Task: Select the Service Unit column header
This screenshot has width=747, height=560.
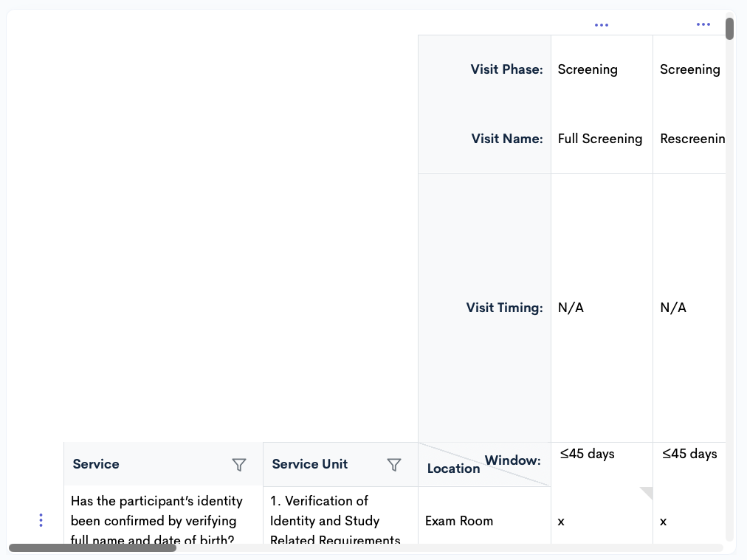Action: click(x=310, y=464)
